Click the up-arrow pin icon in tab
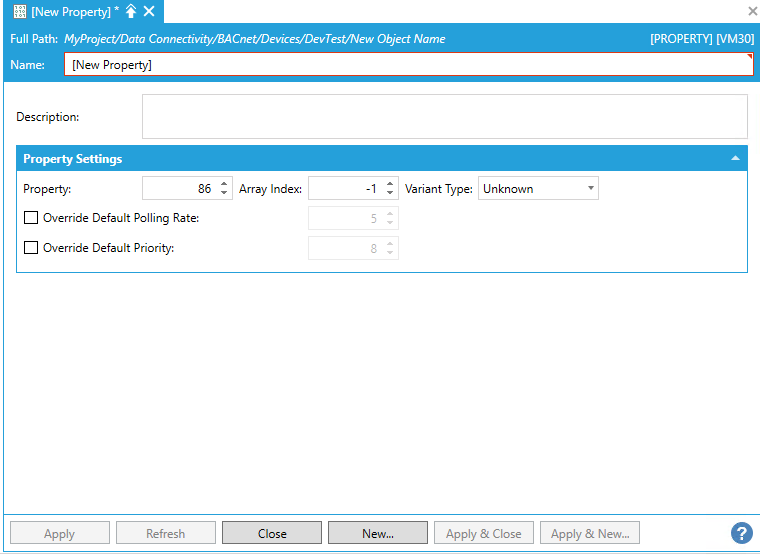Viewport: 760px width, 555px height. (131, 11)
